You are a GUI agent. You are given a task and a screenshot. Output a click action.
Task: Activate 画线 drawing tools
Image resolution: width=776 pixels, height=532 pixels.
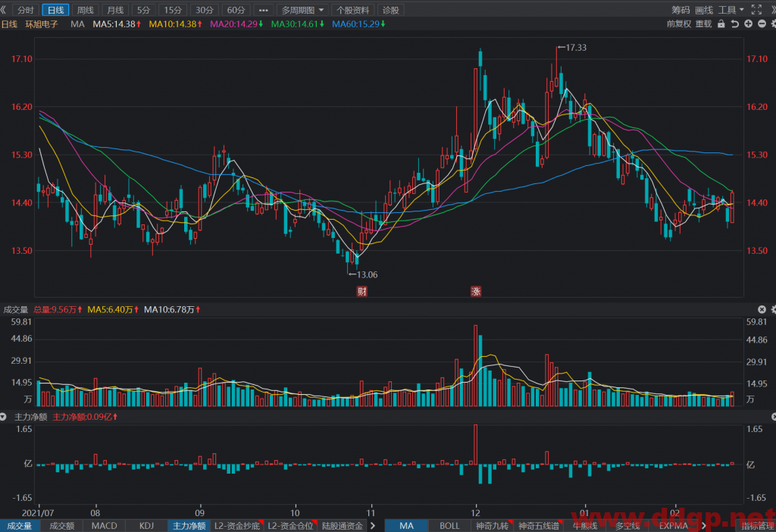tap(704, 10)
